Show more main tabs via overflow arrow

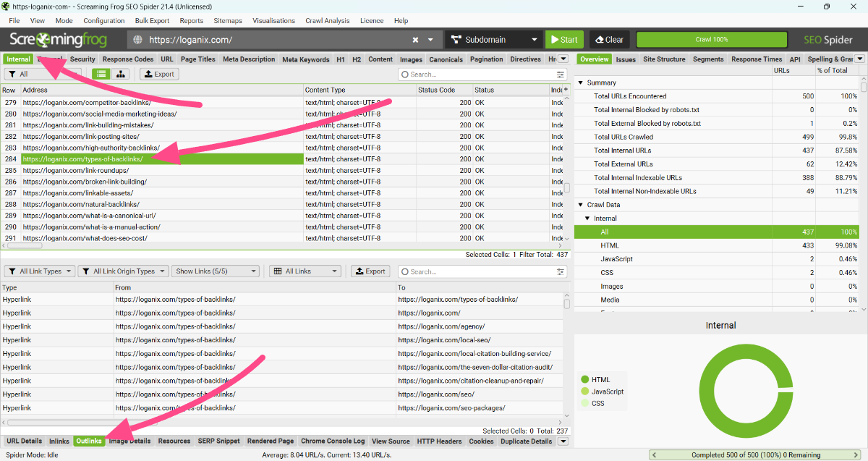point(563,59)
